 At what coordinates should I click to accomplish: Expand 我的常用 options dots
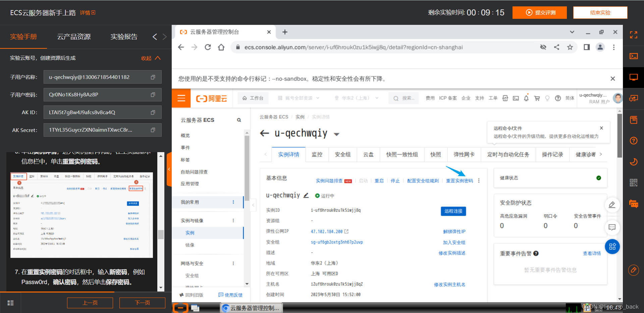(233, 202)
